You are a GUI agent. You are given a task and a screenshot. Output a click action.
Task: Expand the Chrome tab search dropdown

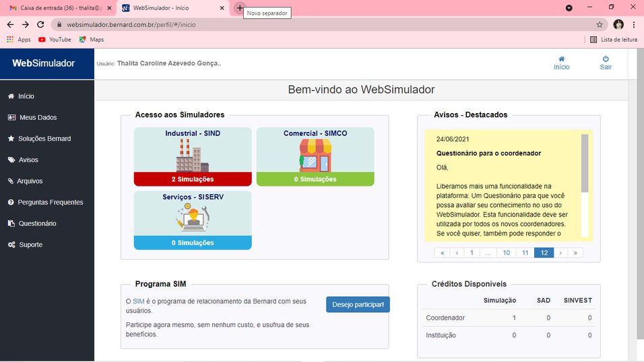click(x=569, y=7)
